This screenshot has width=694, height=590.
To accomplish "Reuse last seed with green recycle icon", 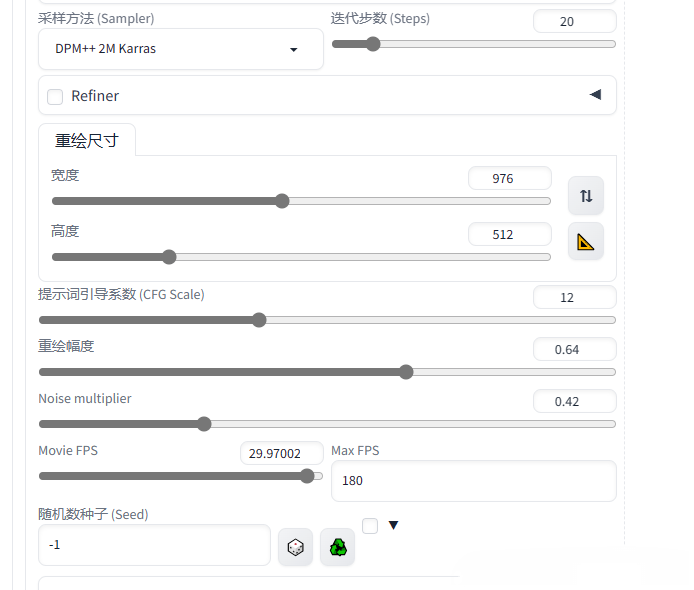I will pos(338,547).
